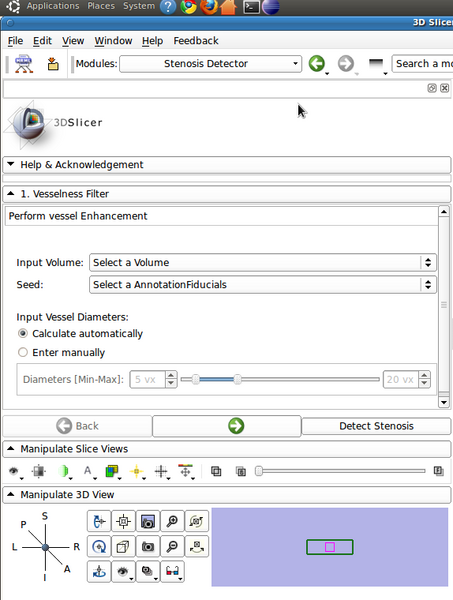453x600 pixels.
Task: Click the 3D view screenshot camera icon
Action: tap(148, 547)
